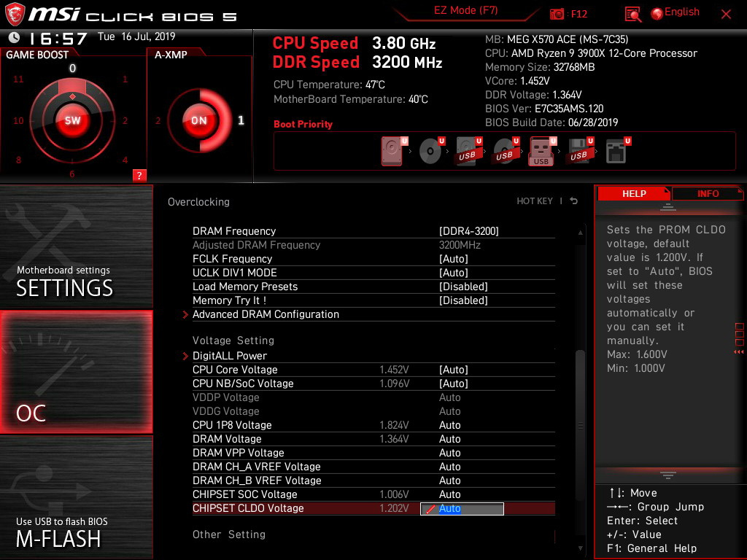
Task: Open UCLK DIV1 MODE [Auto] dropdown
Action: click(x=454, y=273)
